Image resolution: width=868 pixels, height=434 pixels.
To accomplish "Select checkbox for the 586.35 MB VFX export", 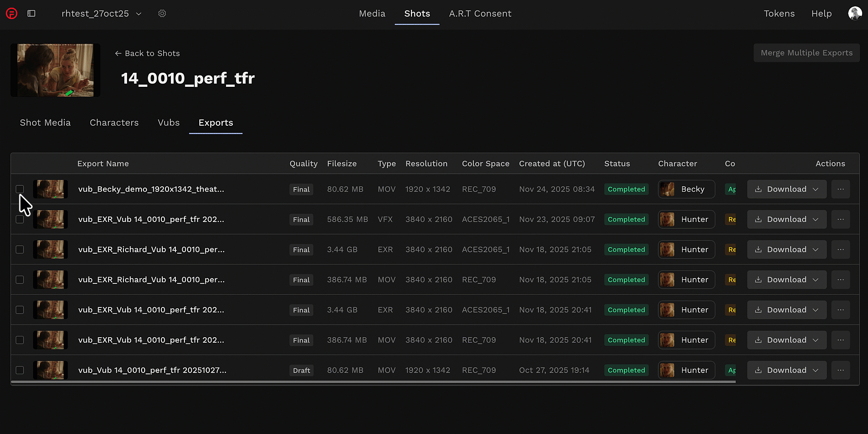I will point(20,219).
